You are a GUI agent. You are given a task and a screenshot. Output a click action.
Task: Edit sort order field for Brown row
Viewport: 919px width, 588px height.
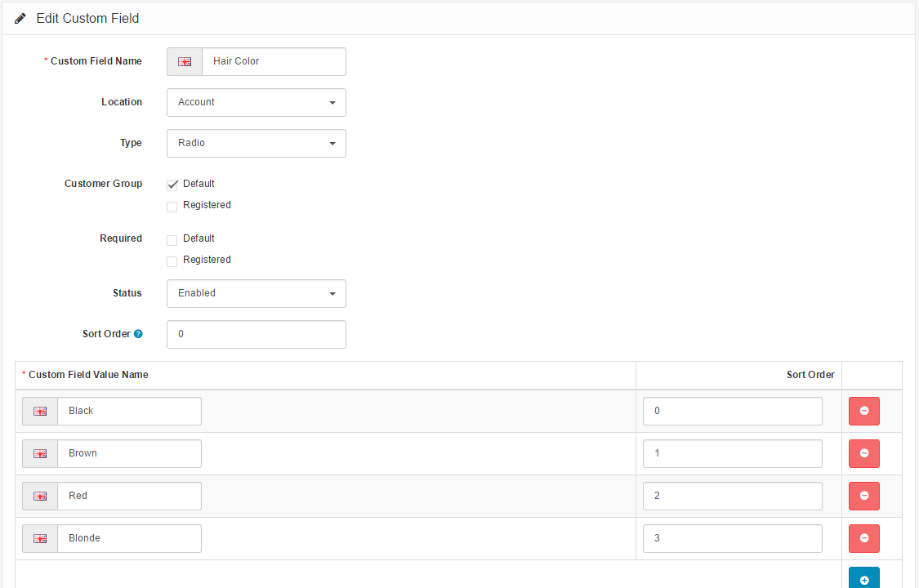733,453
